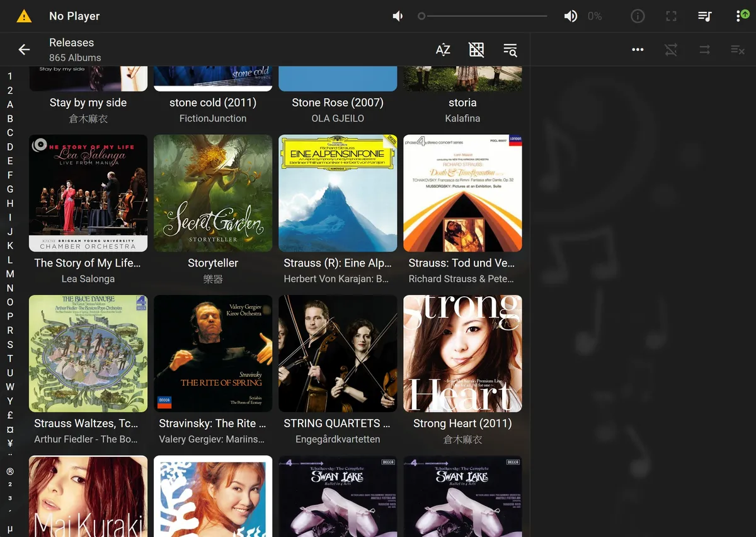Image resolution: width=756 pixels, height=537 pixels.
Task: Jump to letter K in the index
Action: (x=10, y=246)
